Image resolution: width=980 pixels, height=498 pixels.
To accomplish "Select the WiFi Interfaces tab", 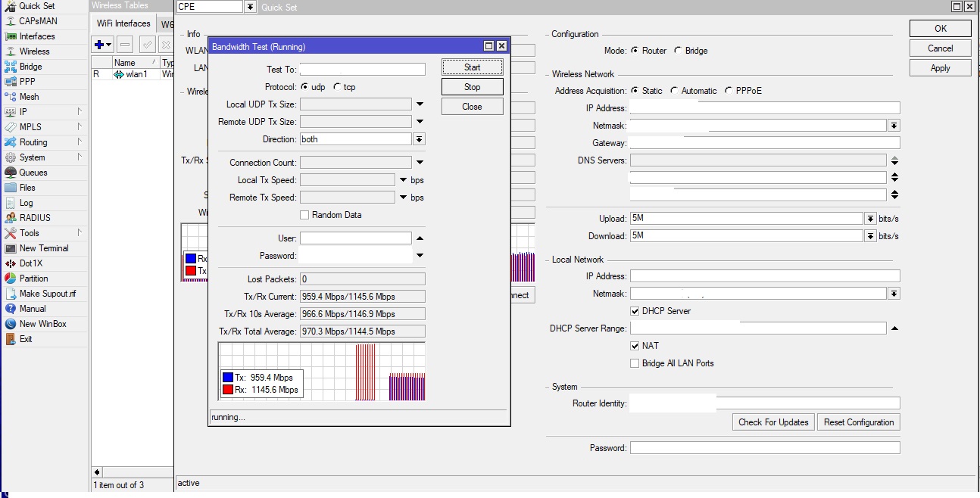I will coord(122,23).
